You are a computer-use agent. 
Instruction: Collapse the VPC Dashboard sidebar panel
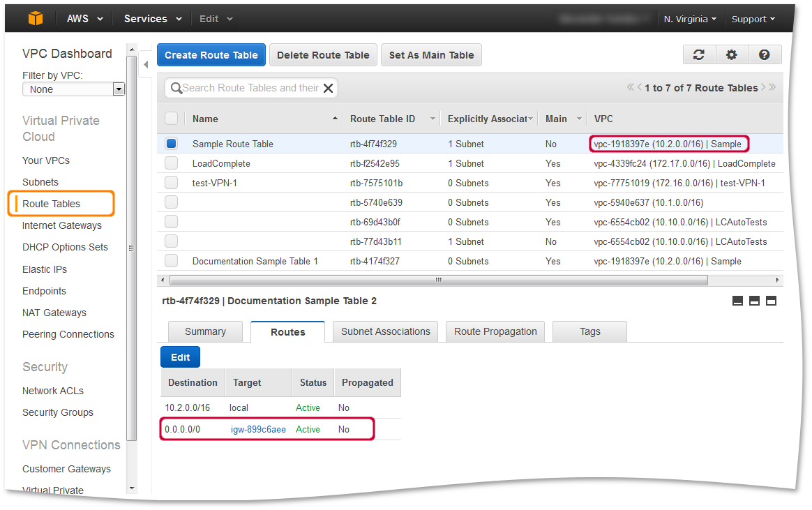pos(146,63)
